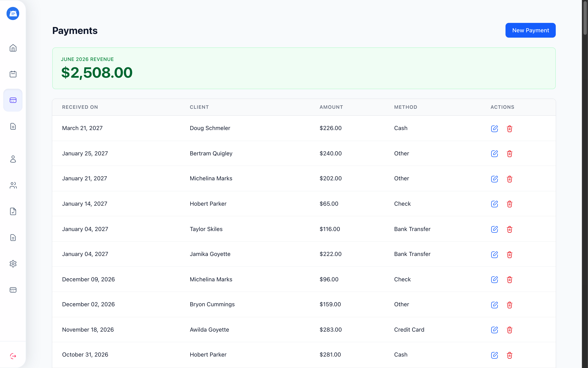This screenshot has width=588, height=368.
Task: Click client name Taylor Skiles
Action: click(206, 229)
